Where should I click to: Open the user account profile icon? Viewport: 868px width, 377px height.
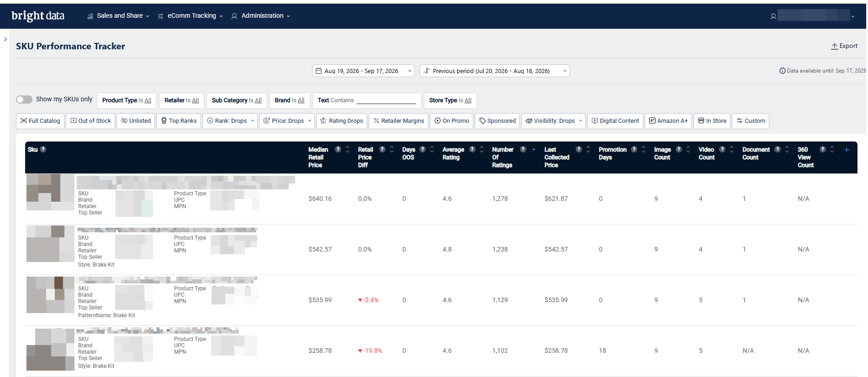pyautogui.click(x=773, y=16)
